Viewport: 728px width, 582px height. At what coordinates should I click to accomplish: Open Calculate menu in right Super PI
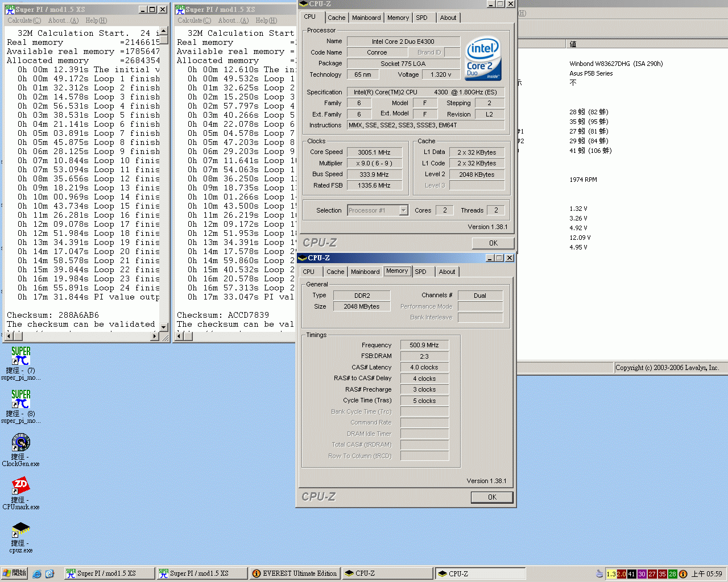coord(194,20)
